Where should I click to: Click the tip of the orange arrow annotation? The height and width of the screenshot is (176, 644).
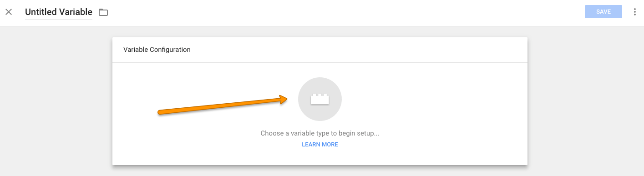pyautogui.click(x=287, y=99)
